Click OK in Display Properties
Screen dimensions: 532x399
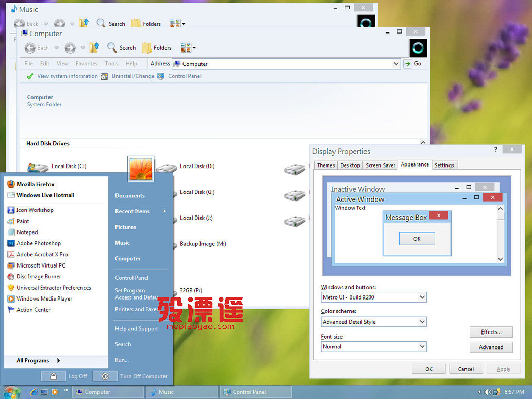click(x=428, y=369)
